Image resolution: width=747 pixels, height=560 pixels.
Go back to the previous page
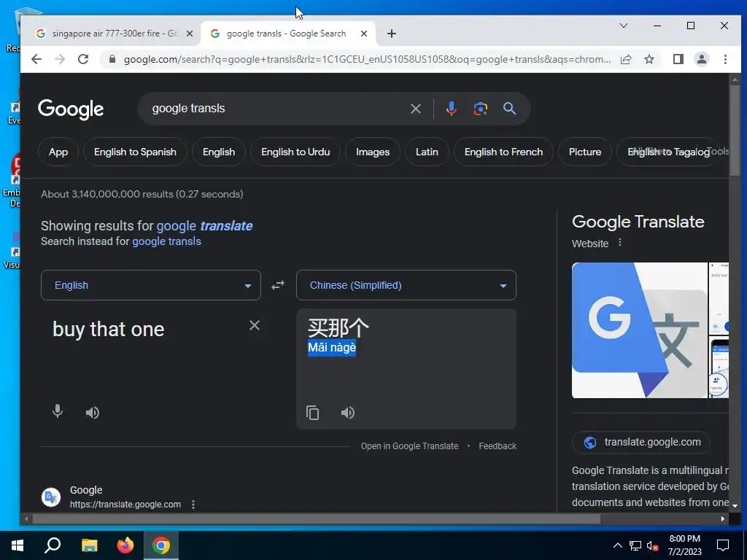(x=36, y=59)
